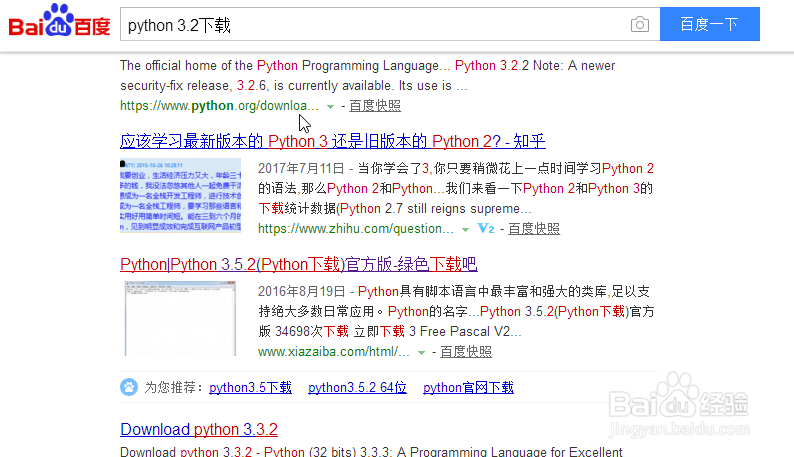Click the paw recommendation icon

(129, 388)
